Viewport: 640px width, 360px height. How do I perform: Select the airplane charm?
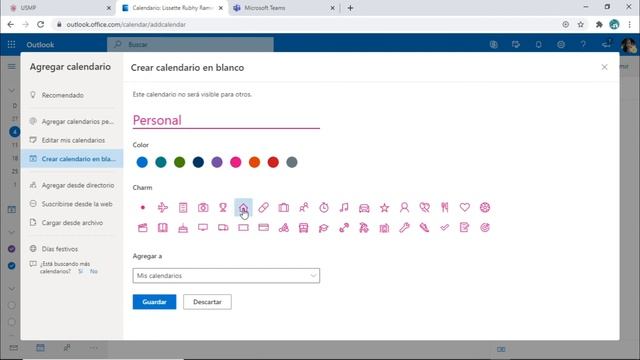point(162,207)
